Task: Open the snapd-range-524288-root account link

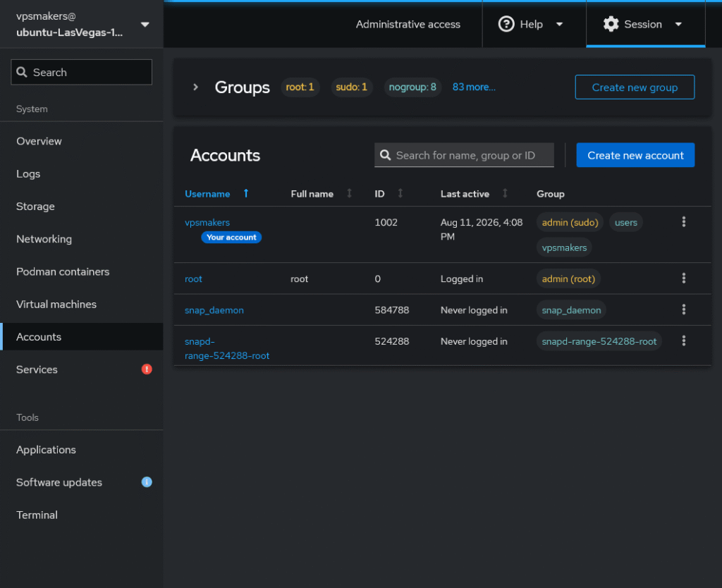Action: [227, 348]
